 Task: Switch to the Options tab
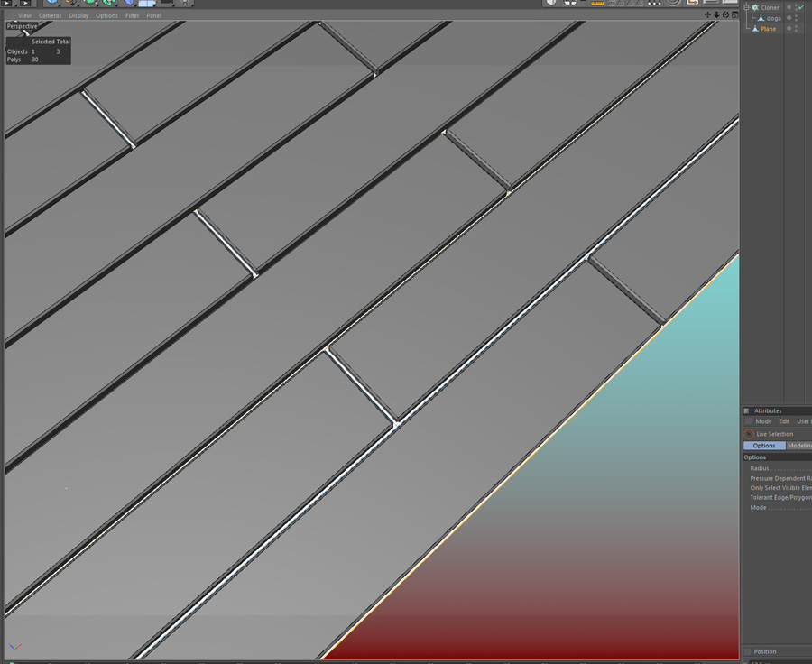point(764,446)
